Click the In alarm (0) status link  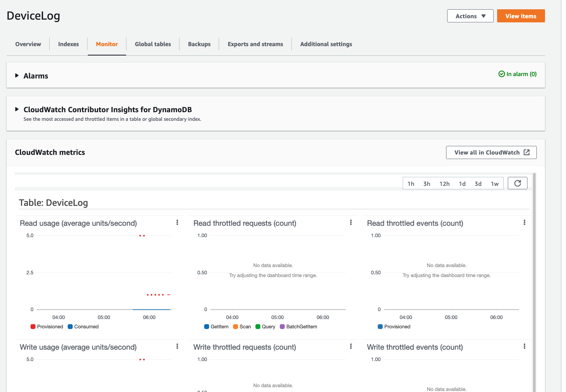517,74
